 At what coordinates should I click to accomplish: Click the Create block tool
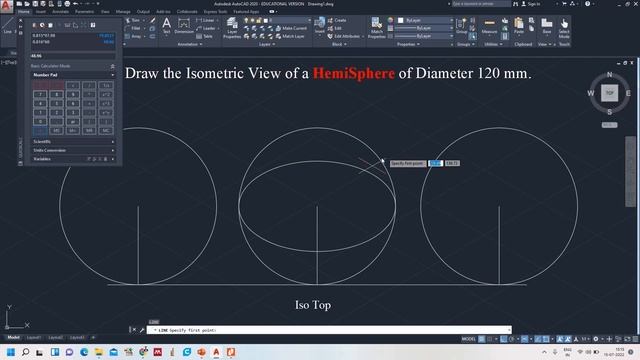coord(337,20)
